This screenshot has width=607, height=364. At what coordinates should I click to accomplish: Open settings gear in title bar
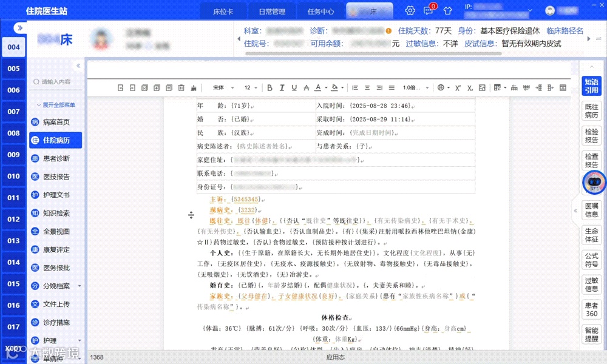click(410, 10)
